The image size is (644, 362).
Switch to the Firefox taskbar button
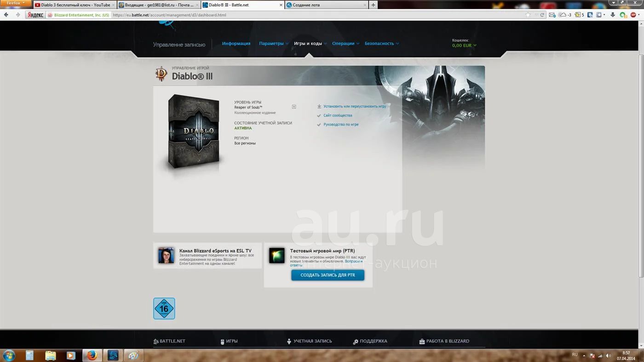(x=92, y=355)
